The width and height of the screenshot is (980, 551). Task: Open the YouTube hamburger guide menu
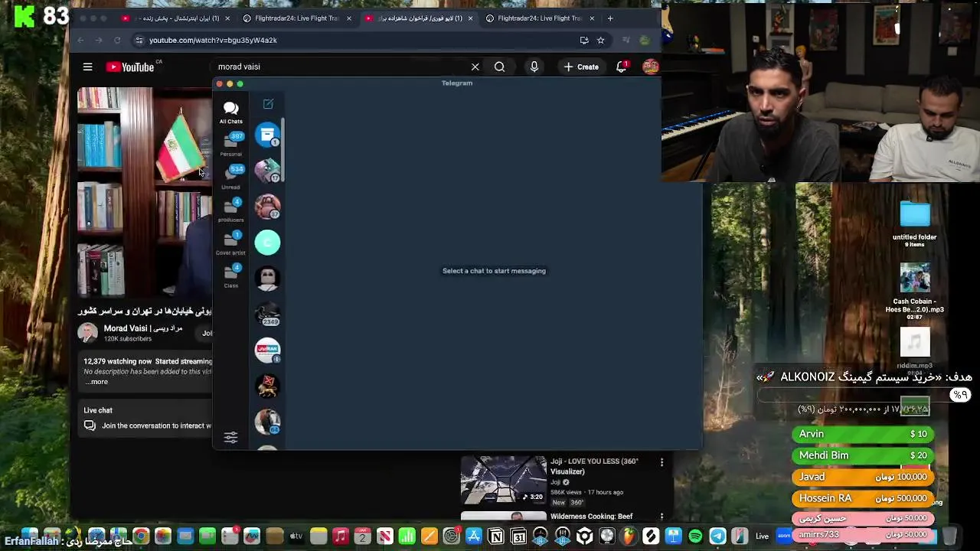tap(87, 67)
